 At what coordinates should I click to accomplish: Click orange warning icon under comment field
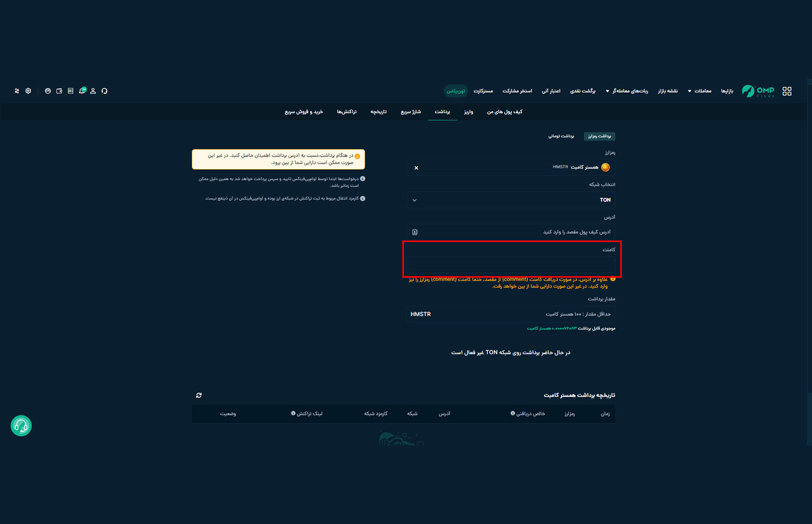pos(613,279)
